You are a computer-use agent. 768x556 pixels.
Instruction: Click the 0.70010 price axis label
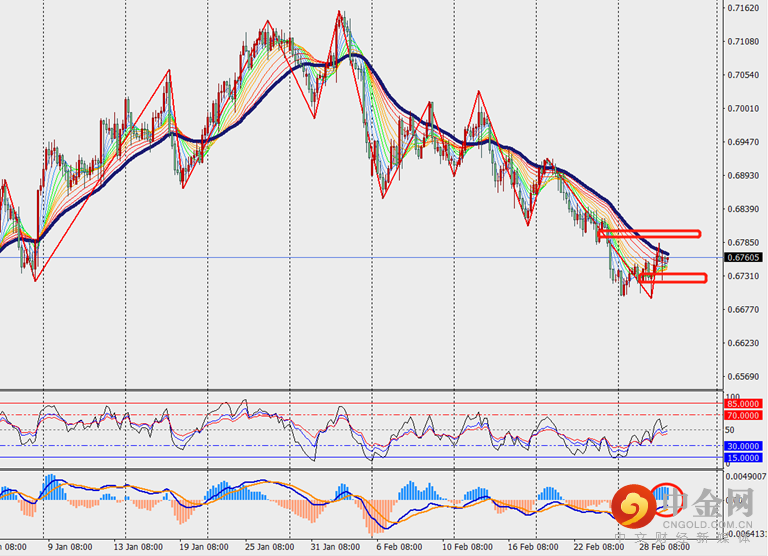743,108
